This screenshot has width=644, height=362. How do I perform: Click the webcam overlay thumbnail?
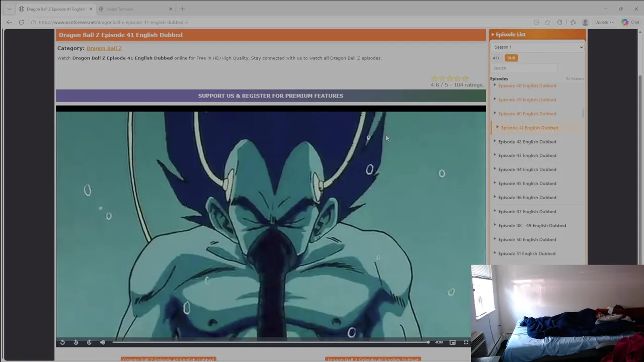[x=557, y=313]
